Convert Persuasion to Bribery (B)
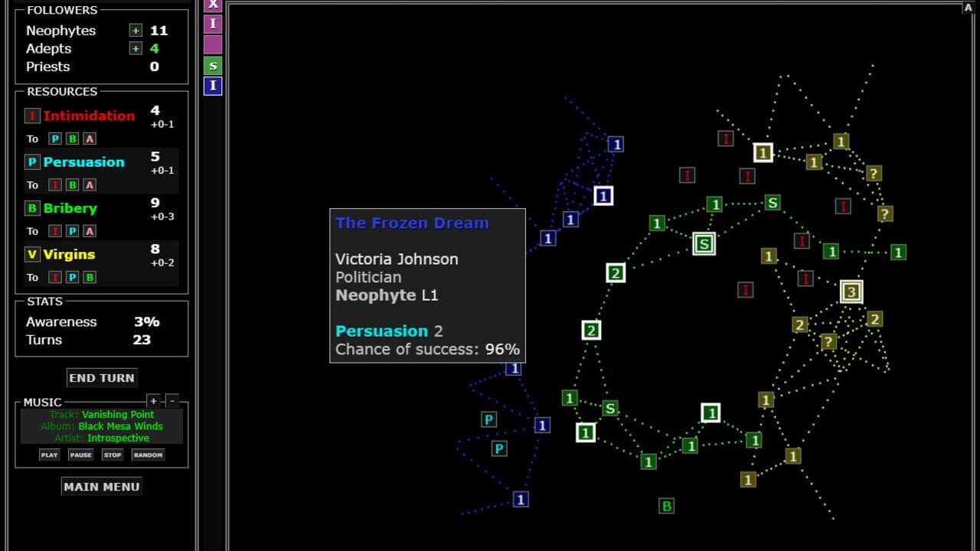 72,184
